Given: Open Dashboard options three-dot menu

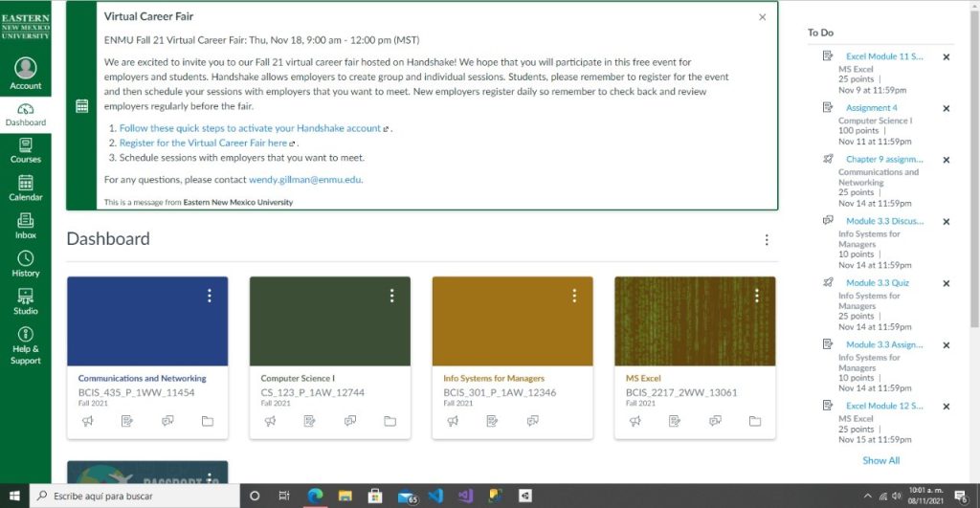Looking at the screenshot, I should point(766,240).
